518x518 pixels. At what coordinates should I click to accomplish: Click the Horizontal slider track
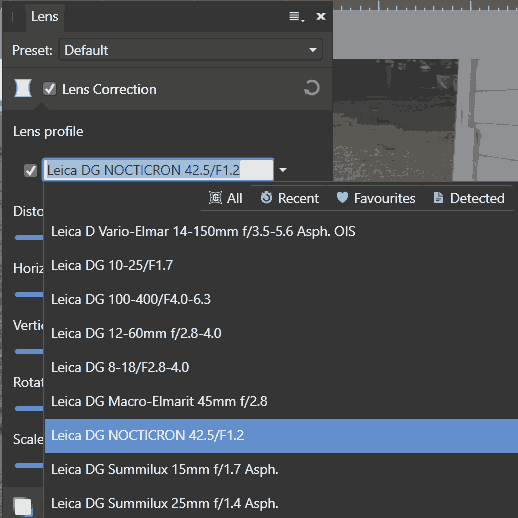pos(29,294)
